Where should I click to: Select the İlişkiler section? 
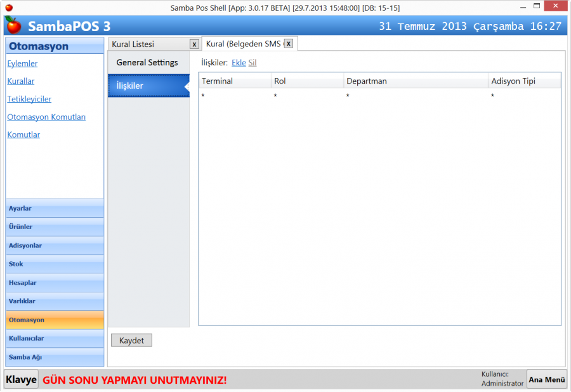coord(147,86)
